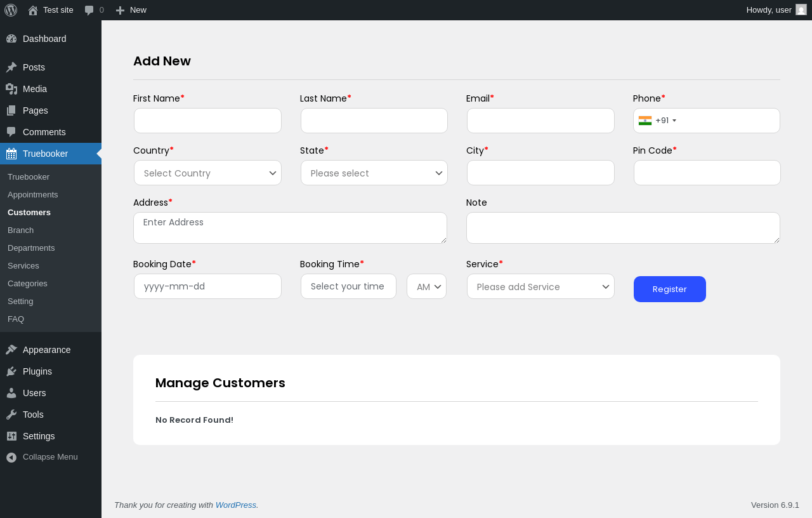The width and height of the screenshot is (812, 518).
Task: Open the Please add Service dropdown
Action: (540, 286)
